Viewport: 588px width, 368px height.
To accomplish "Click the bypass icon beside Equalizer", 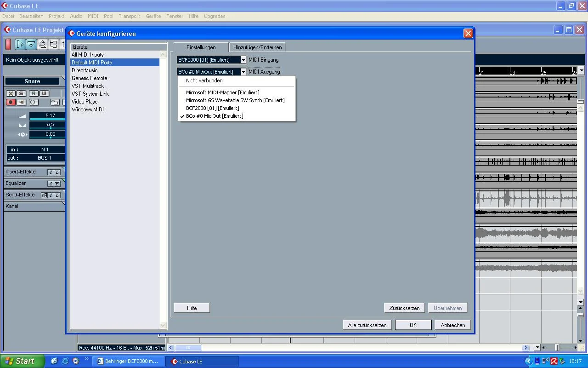I will coord(57,184).
